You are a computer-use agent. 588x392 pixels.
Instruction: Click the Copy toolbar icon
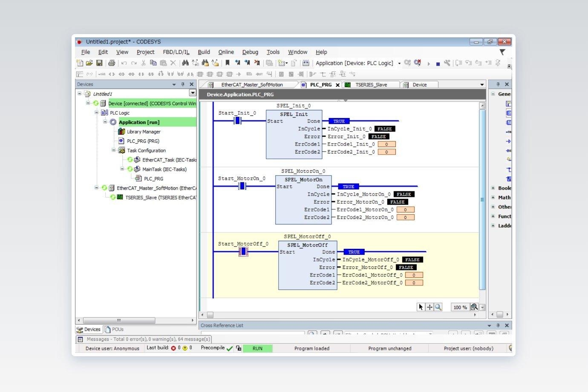pos(153,63)
